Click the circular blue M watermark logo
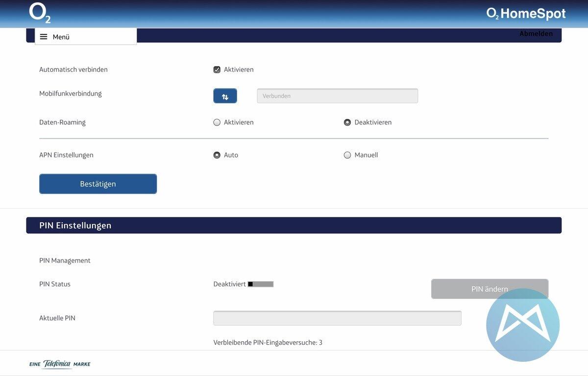This screenshot has width=588, height=376. (522, 325)
